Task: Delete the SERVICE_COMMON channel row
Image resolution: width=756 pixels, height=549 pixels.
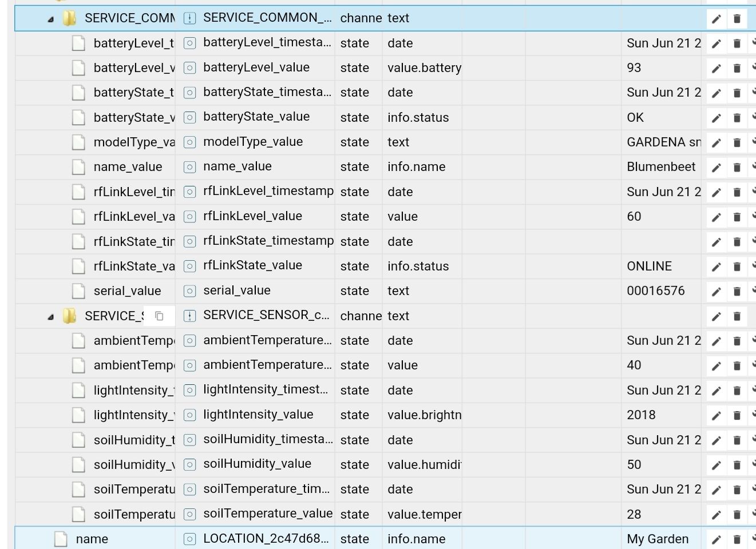Action: (737, 19)
